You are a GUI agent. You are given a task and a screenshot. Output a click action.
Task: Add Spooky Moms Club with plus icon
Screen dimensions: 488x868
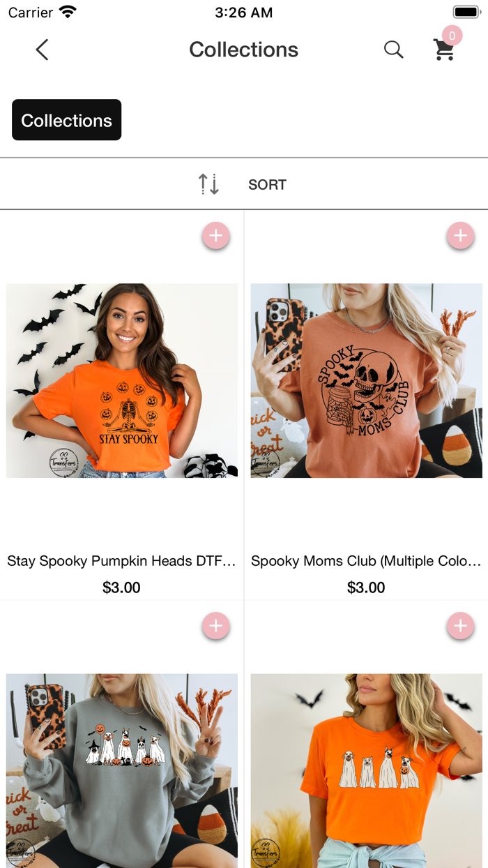[460, 236]
